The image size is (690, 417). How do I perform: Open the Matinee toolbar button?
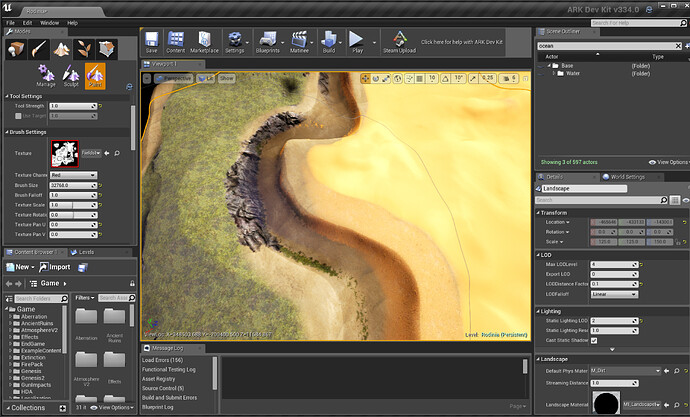click(299, 42)
